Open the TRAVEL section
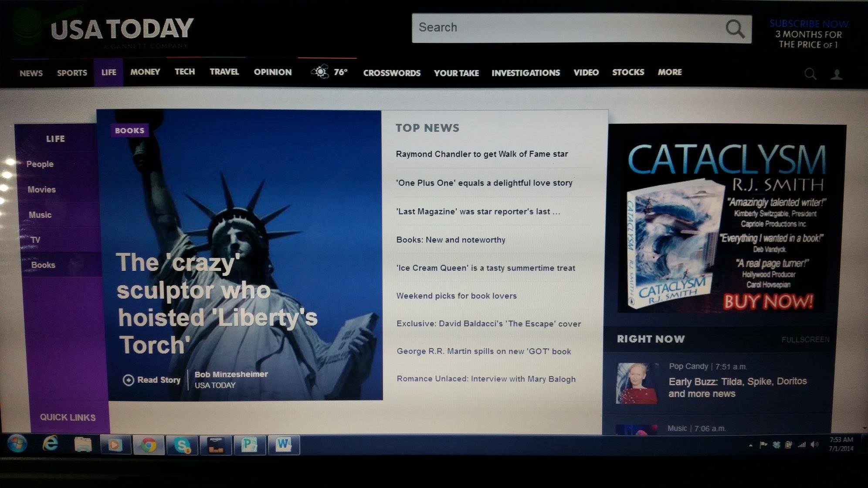 (x=224, y=71)
